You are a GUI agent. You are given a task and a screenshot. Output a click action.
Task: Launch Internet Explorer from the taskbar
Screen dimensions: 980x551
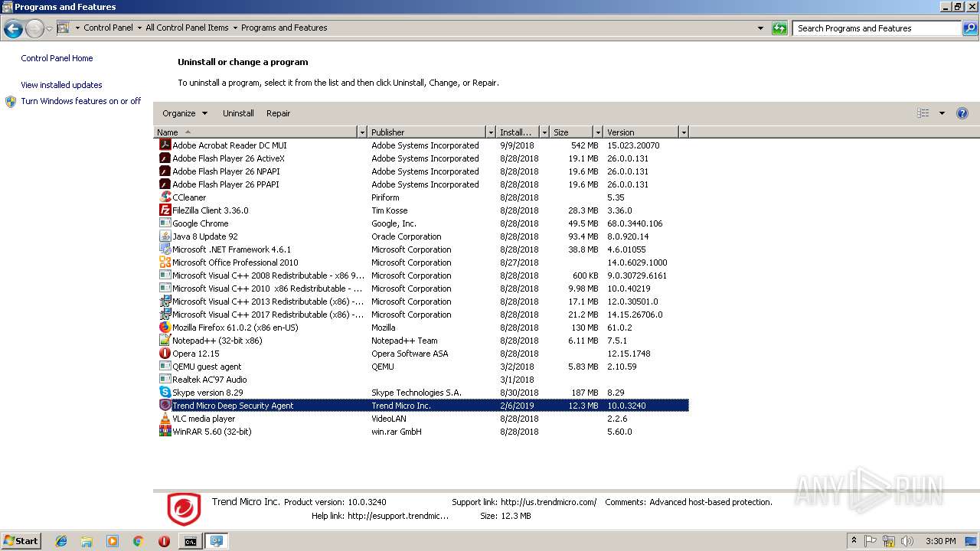point(61,541)
